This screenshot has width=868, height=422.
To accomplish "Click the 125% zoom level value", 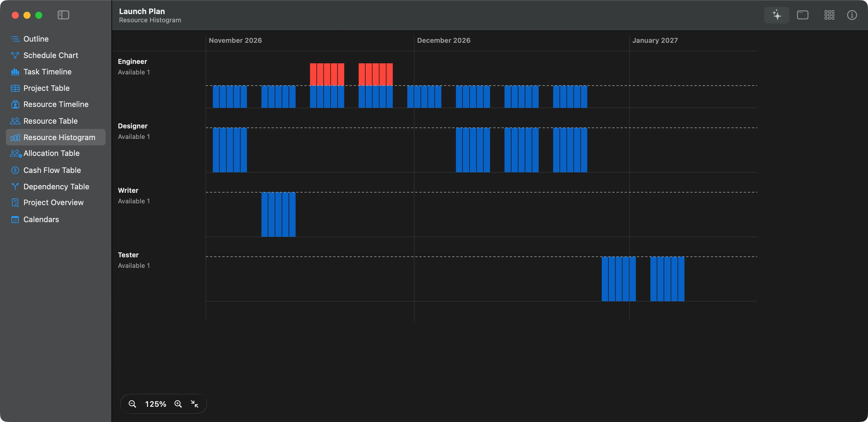I will coord(155,404).
